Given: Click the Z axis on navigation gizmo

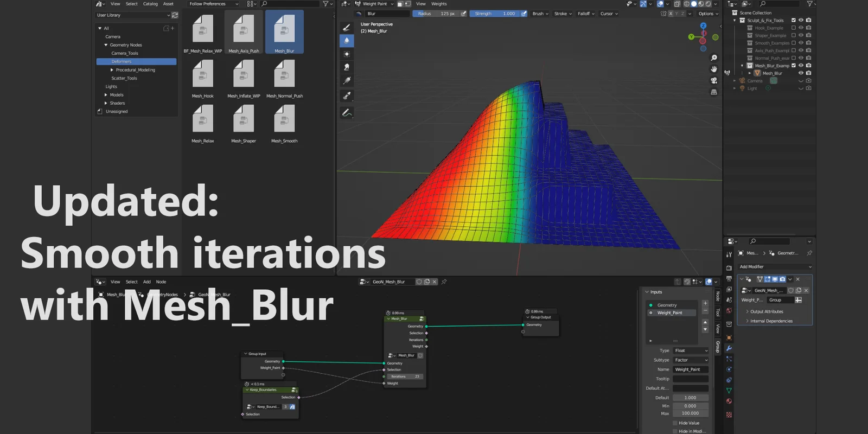Looking at the screenshot, I should click(x=703, y=25).
